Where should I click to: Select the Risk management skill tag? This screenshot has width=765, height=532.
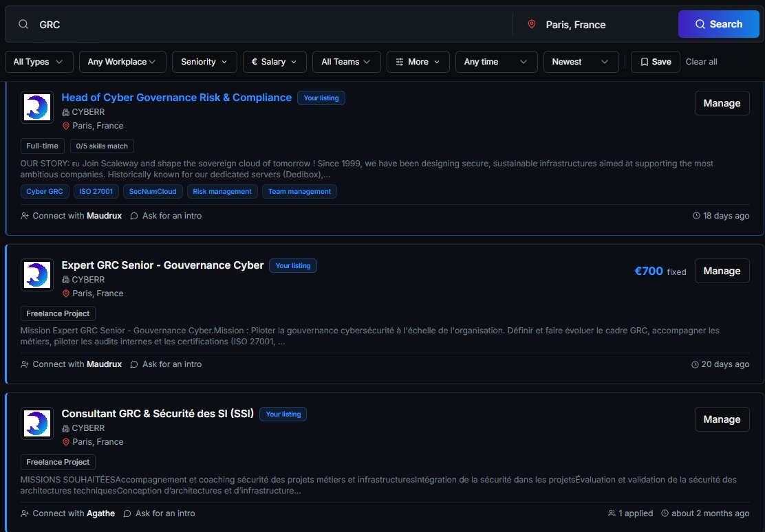point(222,192)
